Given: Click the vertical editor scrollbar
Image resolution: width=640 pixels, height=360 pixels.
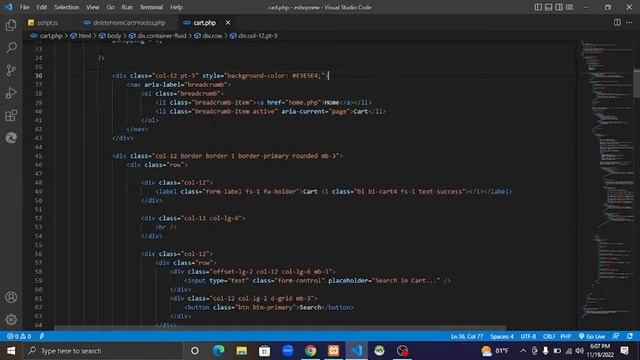Looking at the screenshot, I should [636, 84].
